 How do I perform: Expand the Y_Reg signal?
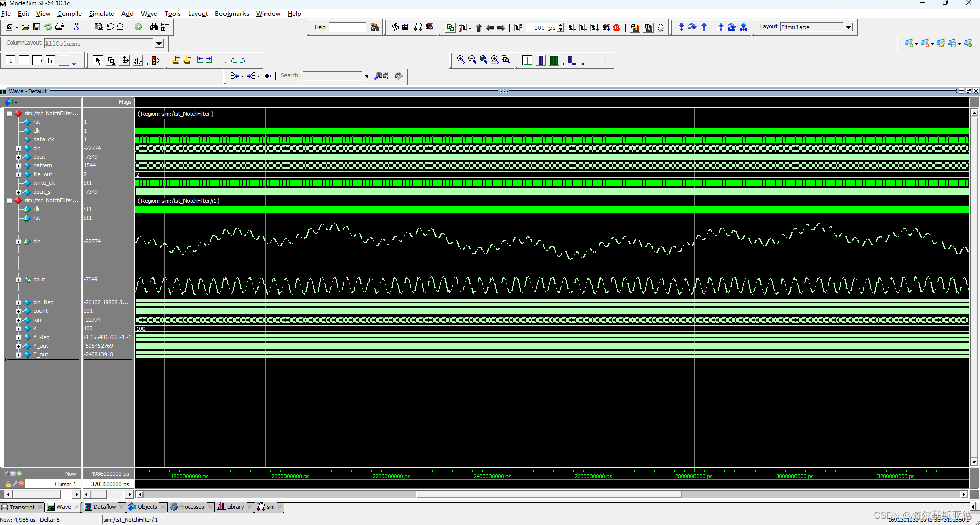click(x=18, y=338)
